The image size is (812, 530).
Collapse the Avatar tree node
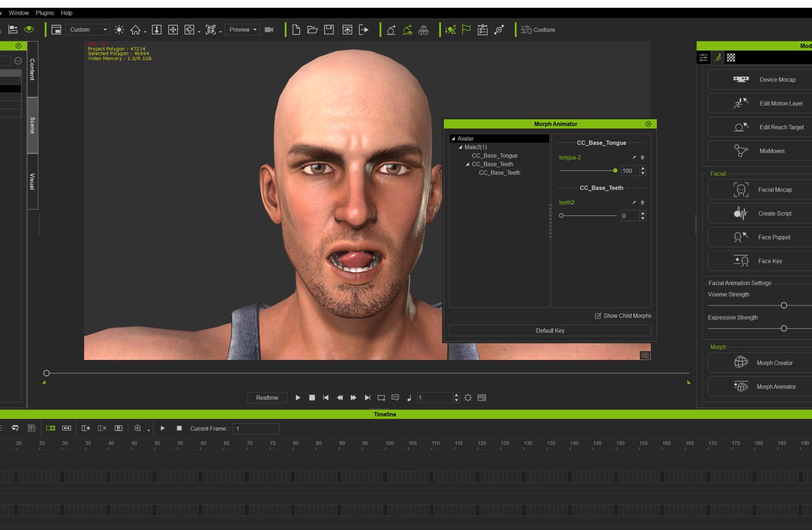(x=453, y=139)
